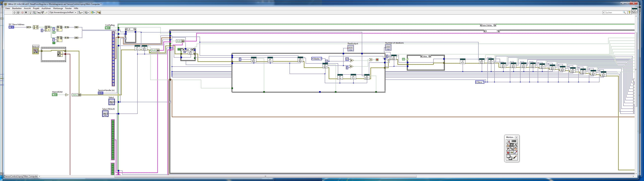This screenshot has width=644, height=181.
Task: Select the wiring spool tool
Action: click(508, 149)
